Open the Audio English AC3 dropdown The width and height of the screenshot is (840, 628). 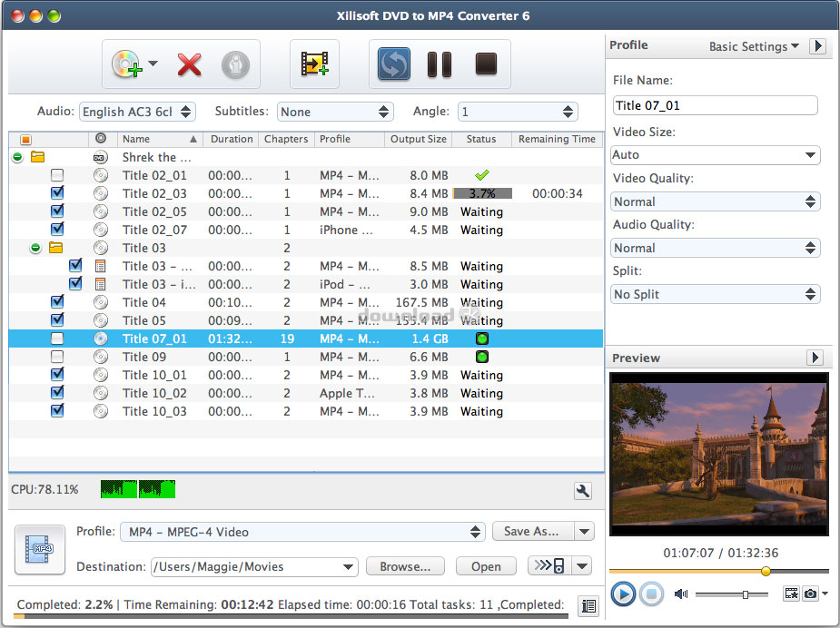coord(137,112)
